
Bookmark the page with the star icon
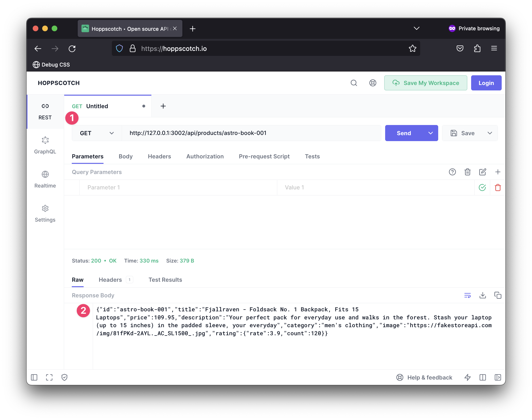click(413, 49)
